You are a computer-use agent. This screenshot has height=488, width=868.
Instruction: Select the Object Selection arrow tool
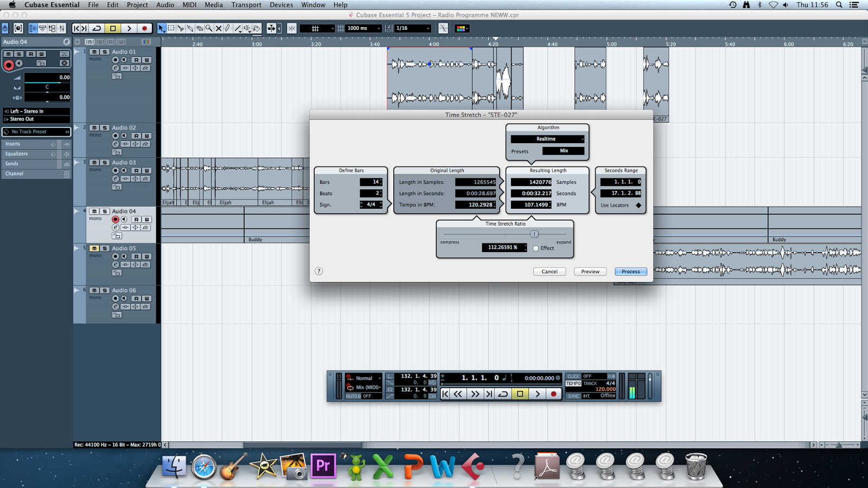pyautogui.click(x=162, y=28)
